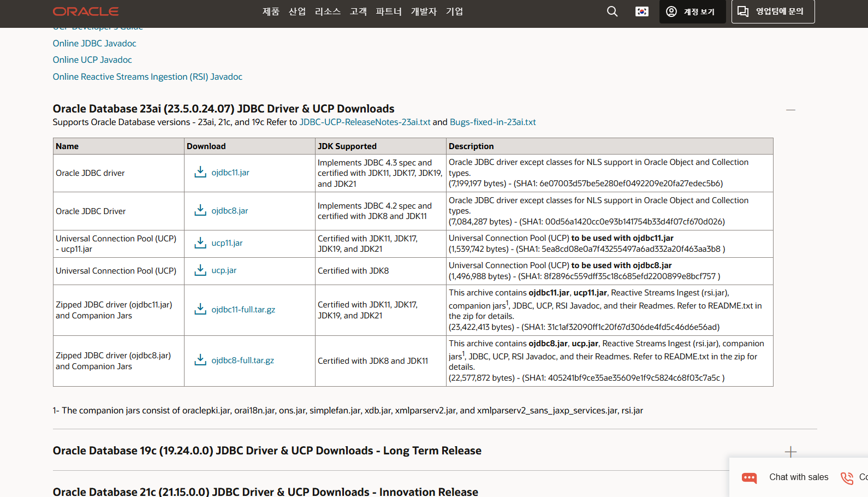Open Bugs-fixed-in-23ai.txt link
The width and height of the screenshot is (868, 497).
pyautogui.click(x=492, y=122)
